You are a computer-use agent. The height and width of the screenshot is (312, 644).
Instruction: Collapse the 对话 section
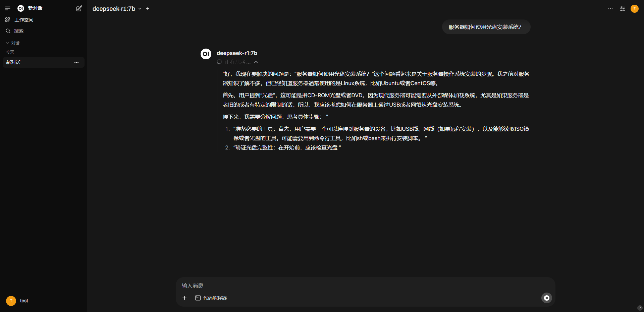[x=13, y=43]
